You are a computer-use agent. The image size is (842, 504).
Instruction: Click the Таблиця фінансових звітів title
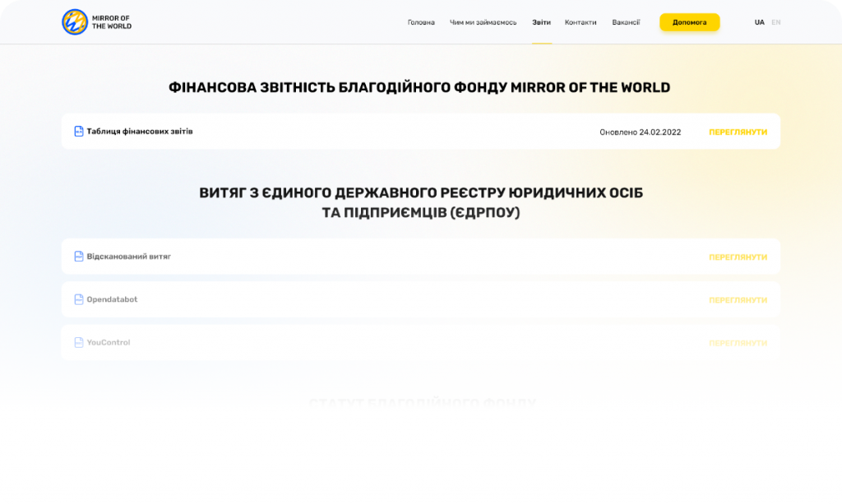tap(140, 132)
